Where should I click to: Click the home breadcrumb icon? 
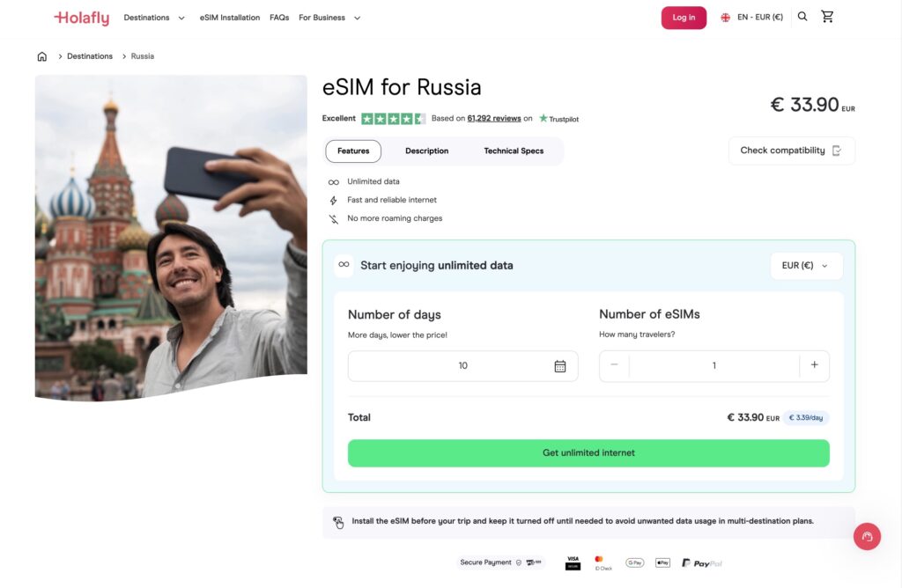click(x=41, y=55)
